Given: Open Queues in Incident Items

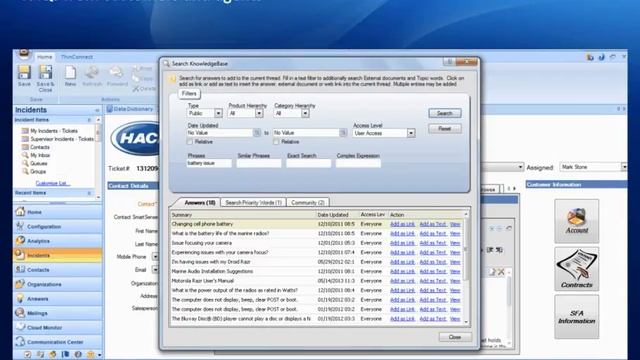Looking at the screenshot, I should point(35,164).
